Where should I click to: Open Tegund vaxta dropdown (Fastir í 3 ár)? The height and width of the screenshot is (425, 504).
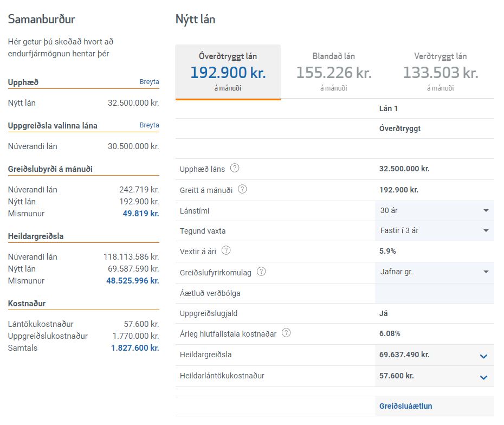tap(434, 230)
